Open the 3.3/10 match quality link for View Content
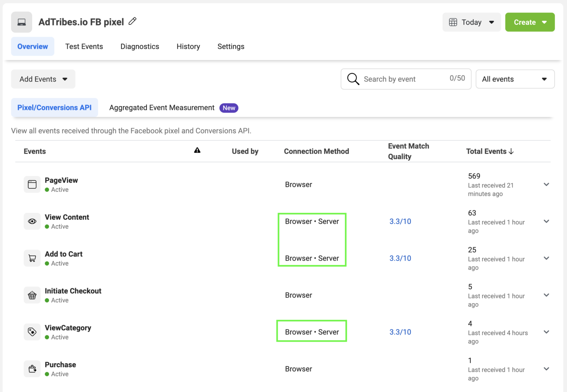 (400, 221)
